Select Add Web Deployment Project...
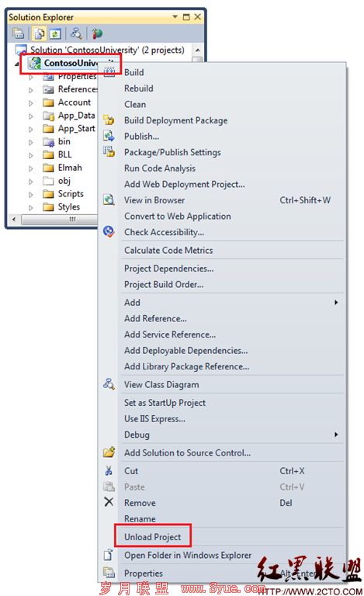Viewport: 364px width, 596px height. [184, 184]
